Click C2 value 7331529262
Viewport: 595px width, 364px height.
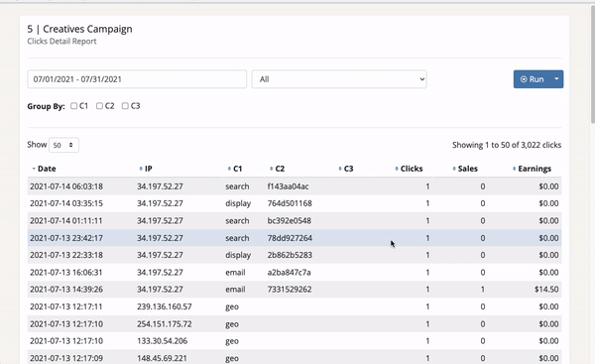(290, 290)
